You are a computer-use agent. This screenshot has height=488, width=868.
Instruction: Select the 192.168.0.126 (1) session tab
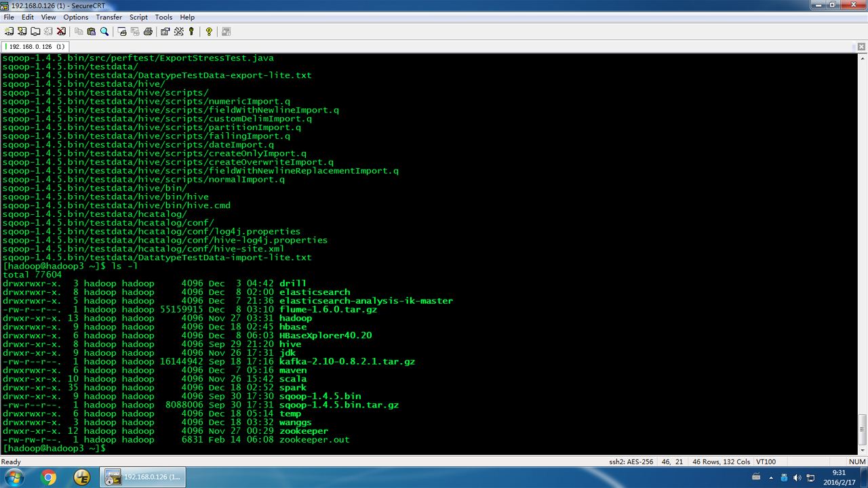click(x=35, y=47)
